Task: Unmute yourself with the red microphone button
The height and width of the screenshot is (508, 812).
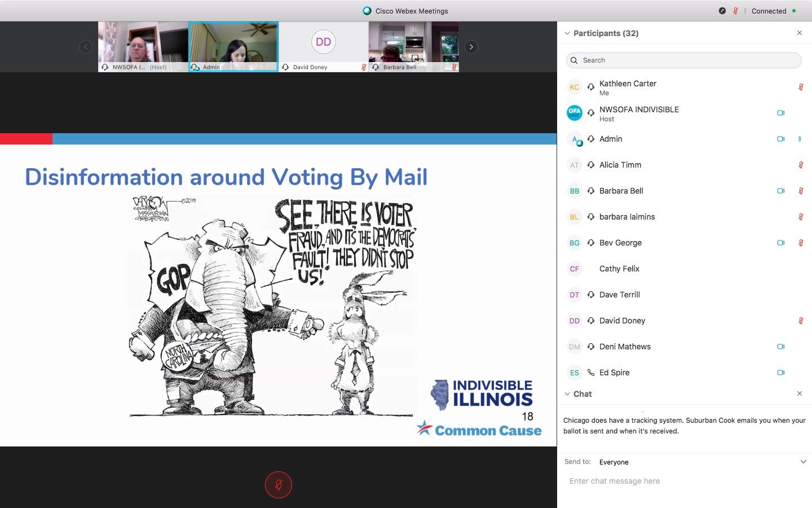Action: coord(279,485)
